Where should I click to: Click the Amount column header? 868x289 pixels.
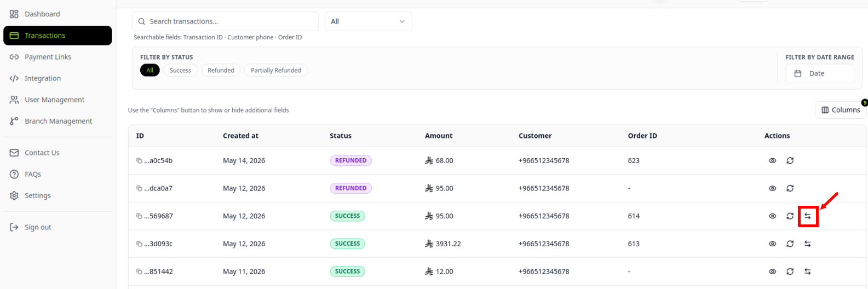(439, 136)
